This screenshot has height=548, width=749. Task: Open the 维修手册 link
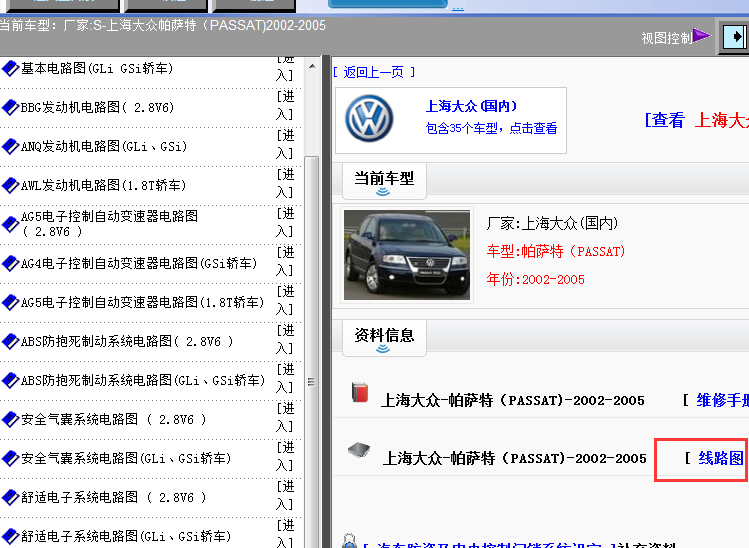(x=722, y=400)
